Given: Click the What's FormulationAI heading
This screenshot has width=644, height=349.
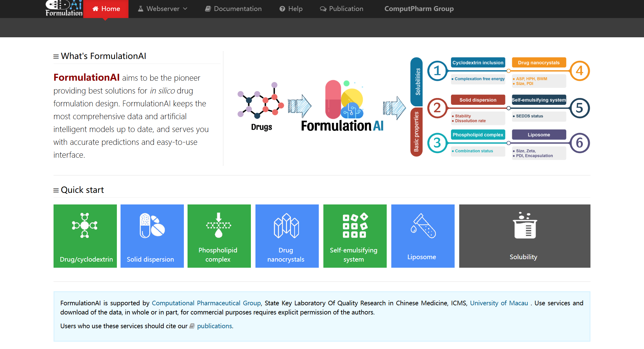Looking at the screenshot, I should tap(103, 56).
